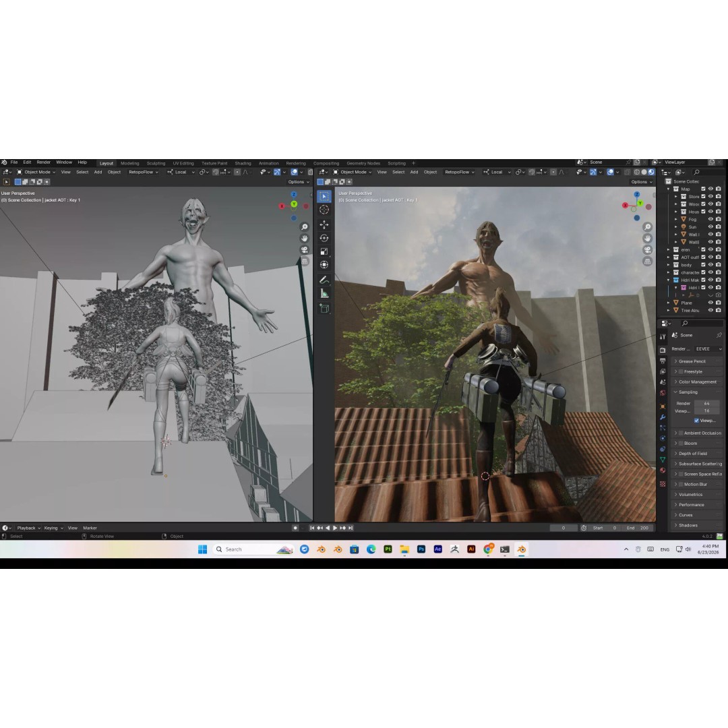Viewport: 728px width, 728px height.
Task: Open Object Mode dropdown in left viewport
Action: (36, 173)
